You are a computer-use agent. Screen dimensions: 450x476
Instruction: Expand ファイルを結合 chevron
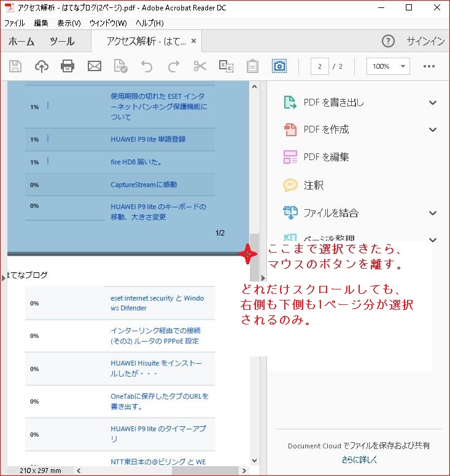(x=433, y=213)
